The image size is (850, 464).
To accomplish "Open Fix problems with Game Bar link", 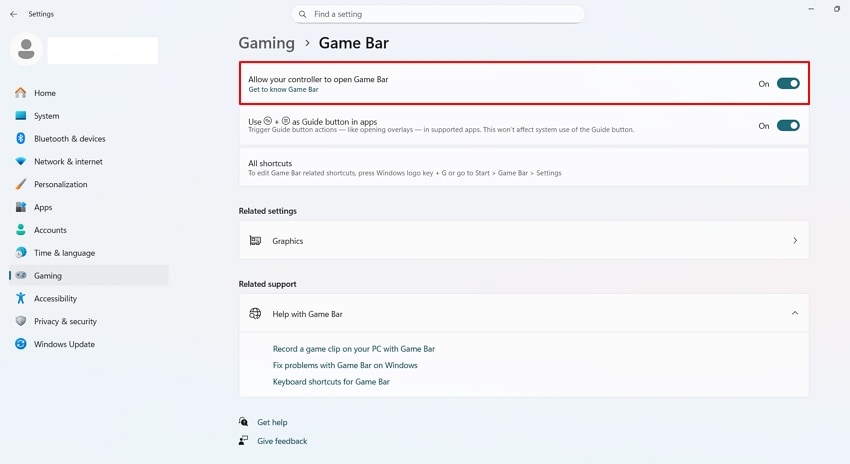I will click(345, 365).
